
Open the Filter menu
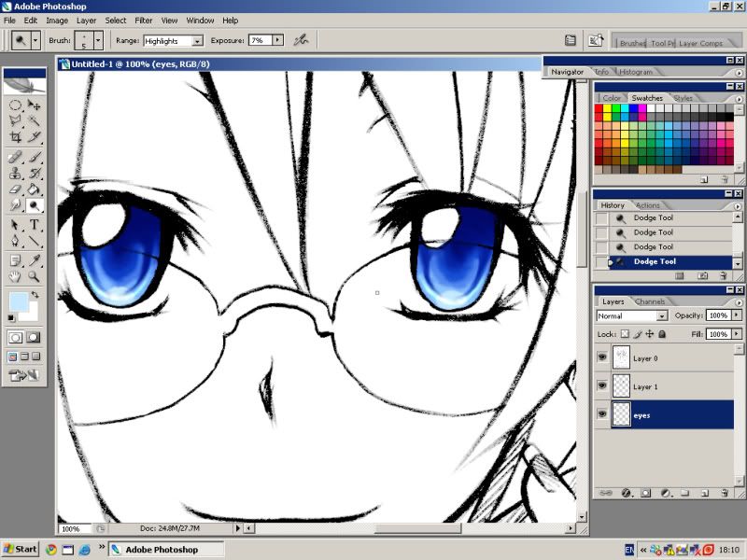[x=144, y=21]
